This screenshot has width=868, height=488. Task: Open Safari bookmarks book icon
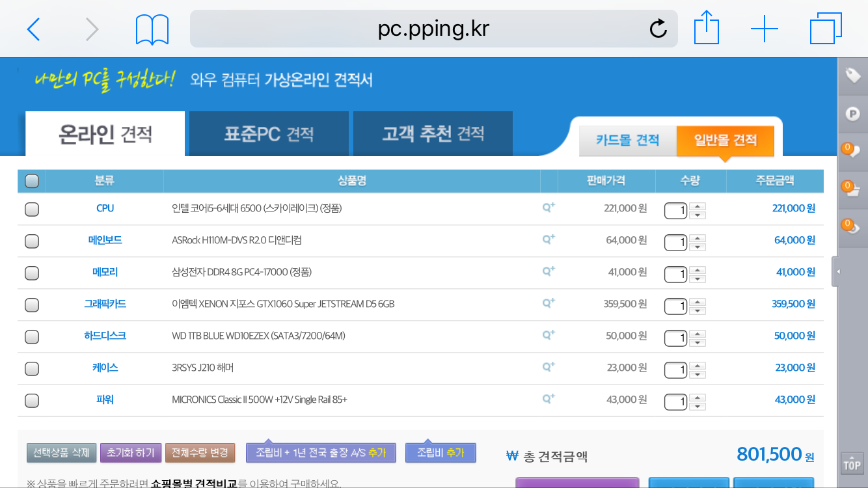(x=152, y=30)
